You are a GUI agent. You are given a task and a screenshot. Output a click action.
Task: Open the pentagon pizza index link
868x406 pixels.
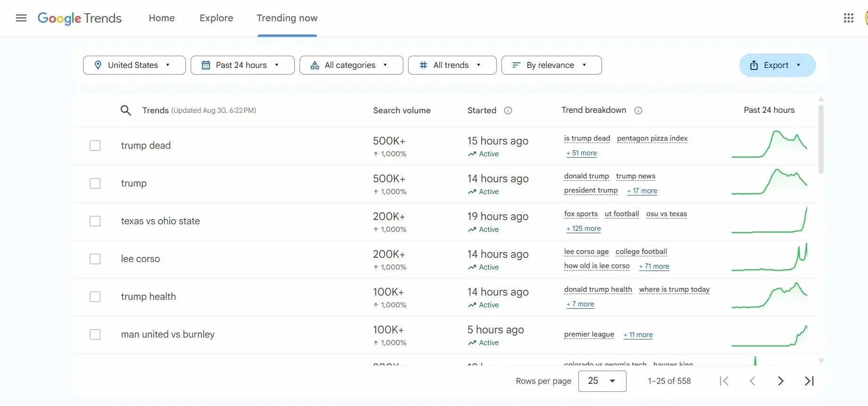pos(652,138)
